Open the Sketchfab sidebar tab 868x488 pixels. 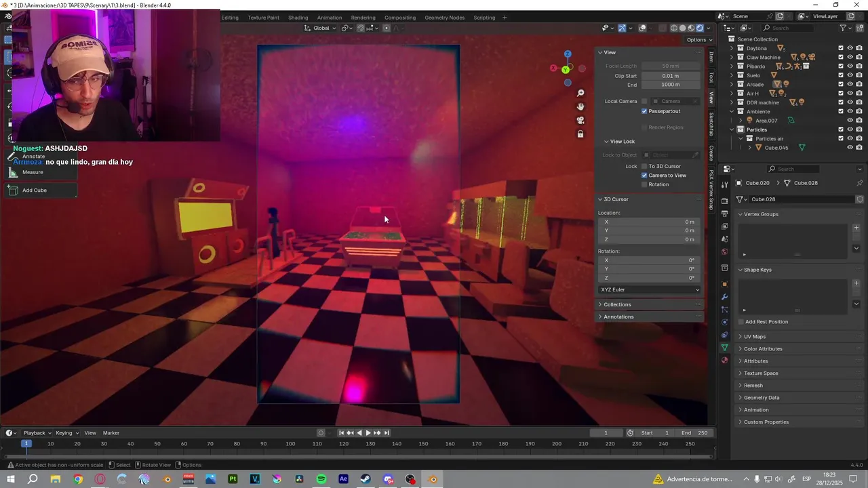click(711, 125)
